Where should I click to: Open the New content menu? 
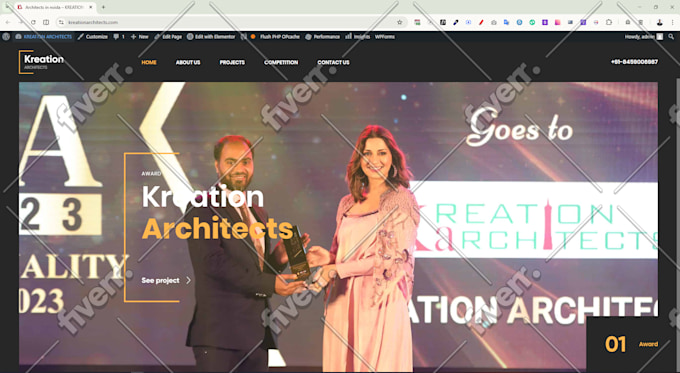[139, 37]
